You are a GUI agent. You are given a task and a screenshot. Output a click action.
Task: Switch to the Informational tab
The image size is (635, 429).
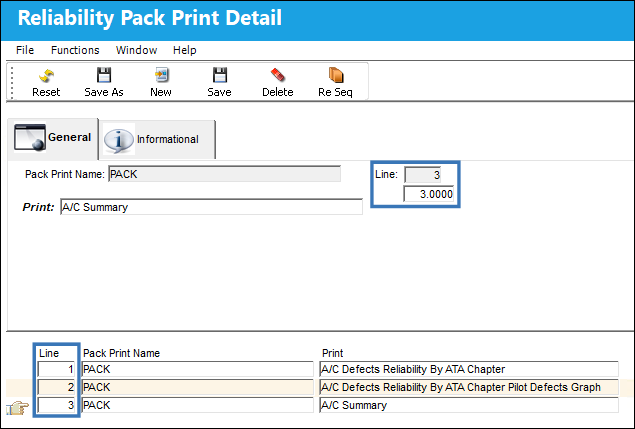pyautogui.click(x=158, y=139)
